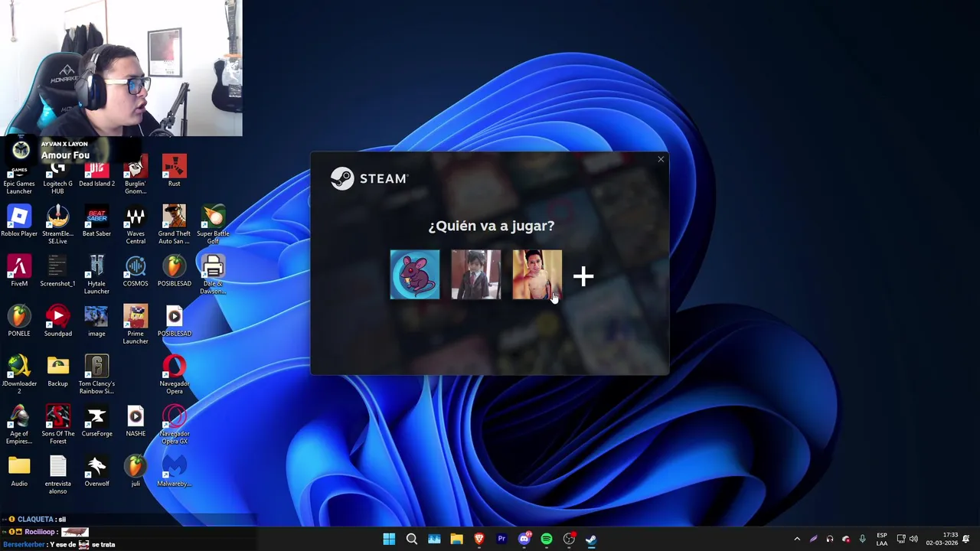Click the headphones icon in system tray

[830, 539]
